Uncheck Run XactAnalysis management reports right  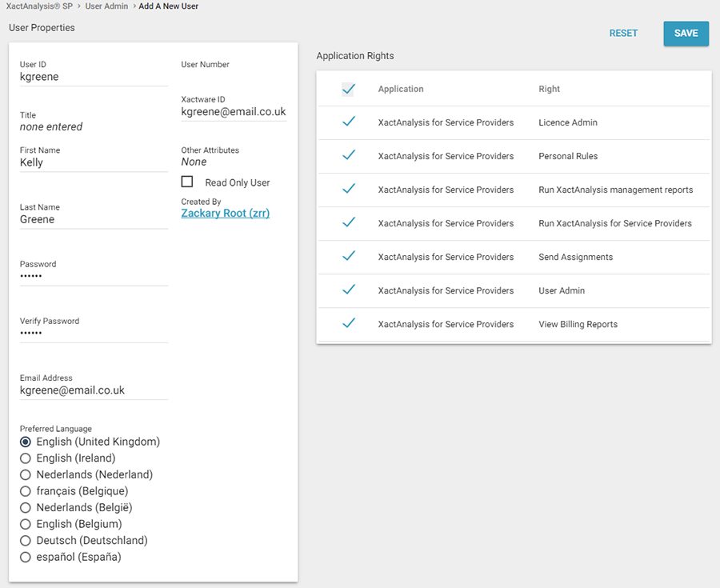(349, 189)
